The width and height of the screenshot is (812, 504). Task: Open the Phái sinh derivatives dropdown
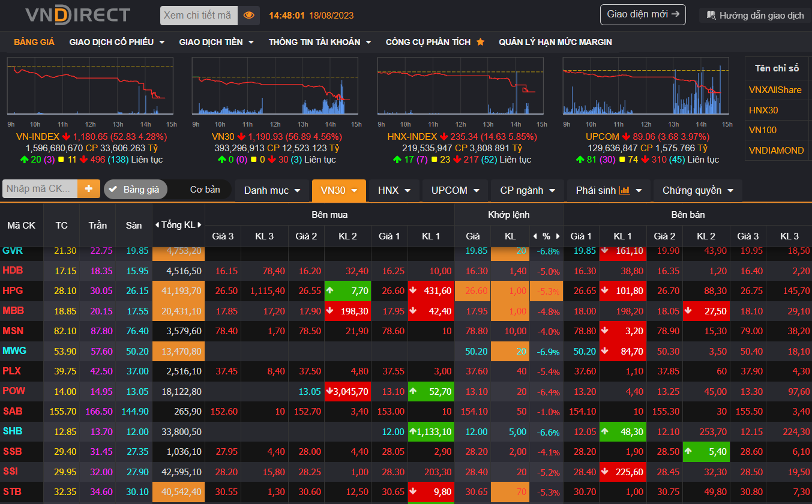click(609, 190)
